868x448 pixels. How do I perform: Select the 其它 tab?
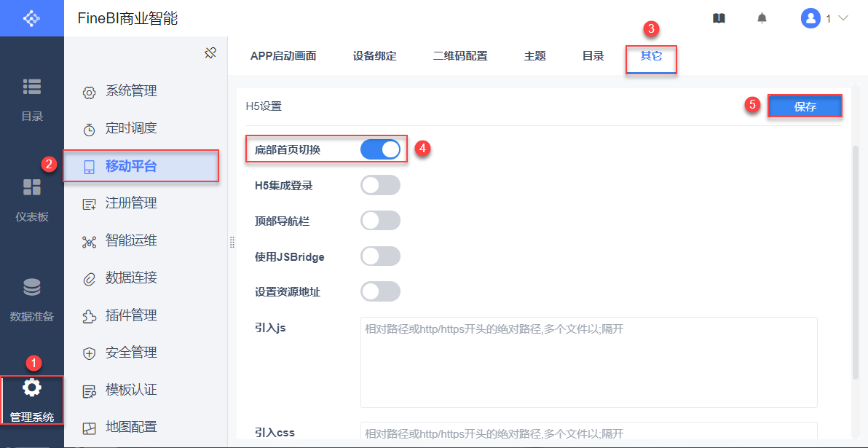651,56
